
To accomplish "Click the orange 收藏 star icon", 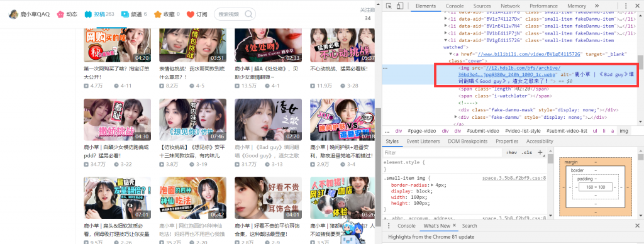I will 158,14.
